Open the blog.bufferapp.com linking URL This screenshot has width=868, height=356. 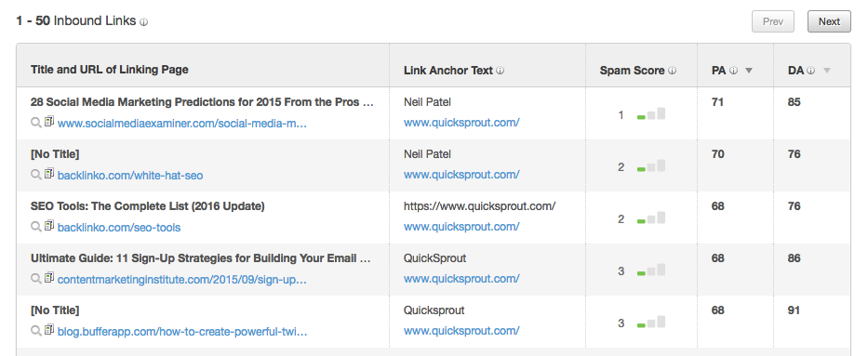182,332
